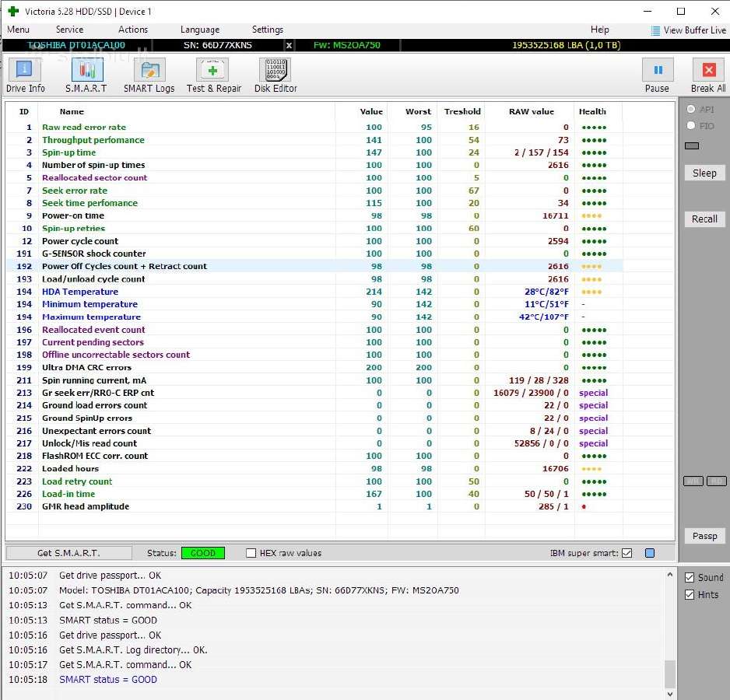Open the View Buffer Live panel
The height and width of the screenshot is (700, 730).
689,30
